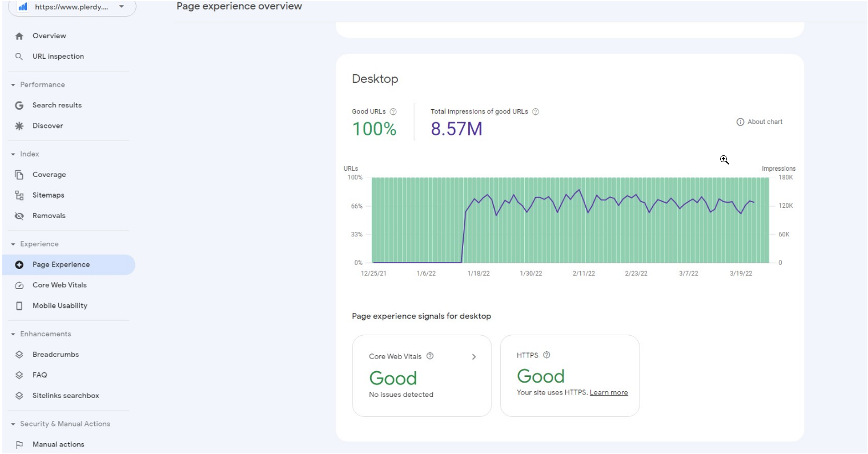The image size is (868, 454).
Task: Show help for total impressions metric
Action: coord(535,111)
